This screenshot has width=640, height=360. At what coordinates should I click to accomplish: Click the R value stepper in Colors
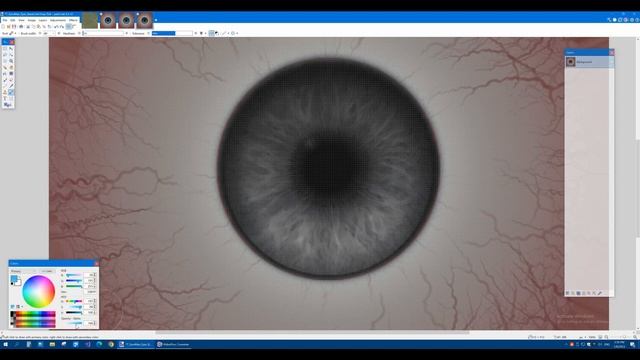95,275
